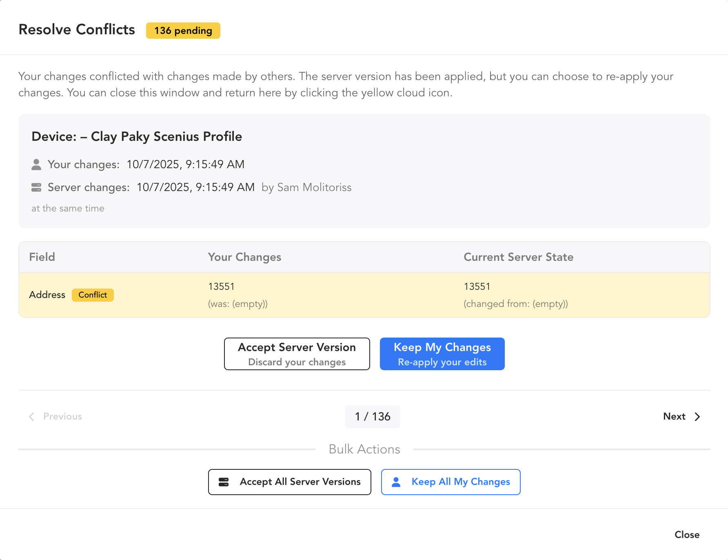728x560 pixels.
Task: Click the Device Clay Paky Scenius Profile heading
Action: [137, 136]
